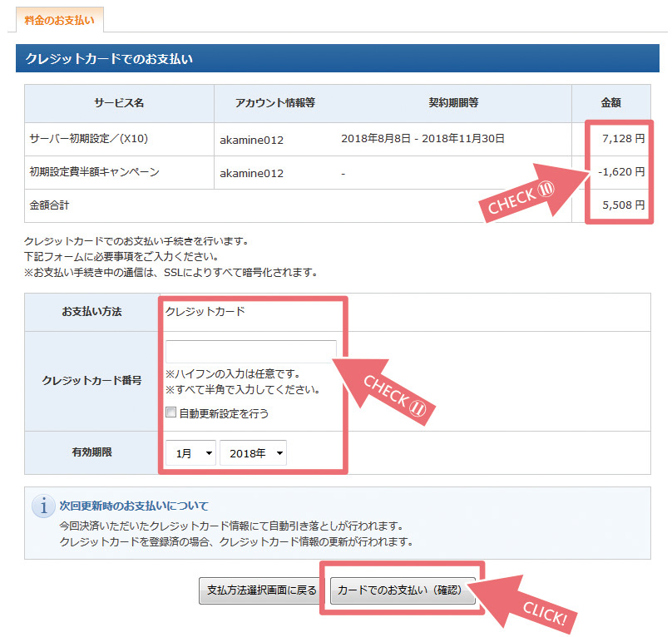
Task: Click the 契約期間等 column header
Action: (453, 103)
